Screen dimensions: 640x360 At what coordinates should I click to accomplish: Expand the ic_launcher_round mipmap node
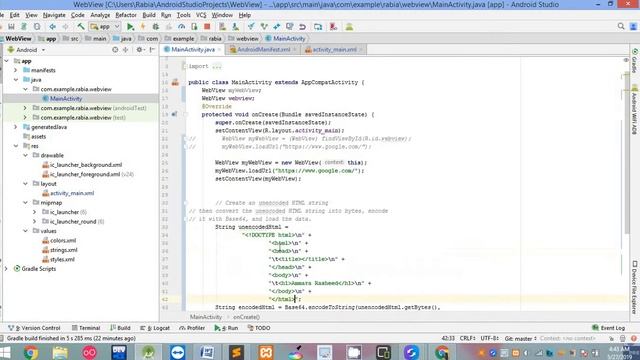(x=35, y=222)
